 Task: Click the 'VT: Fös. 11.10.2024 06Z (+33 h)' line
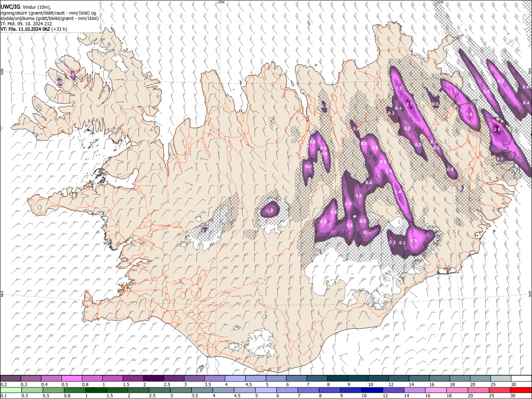tap(34, 29)
